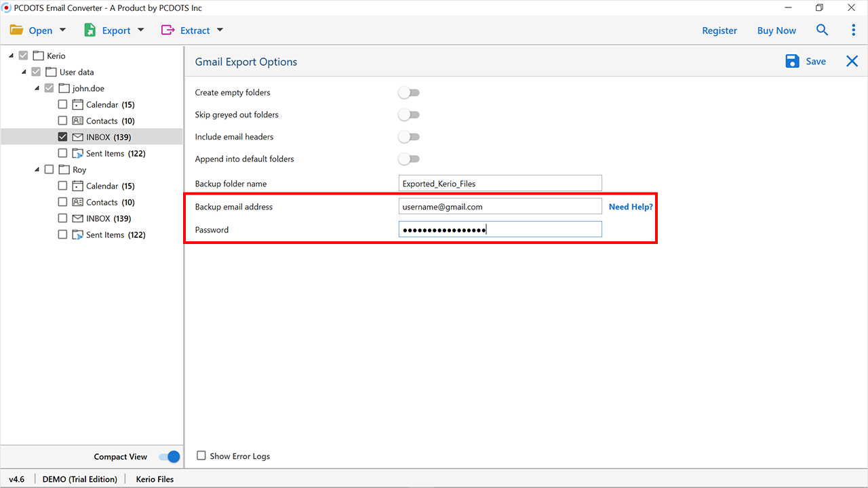The width and height of the screenshot is (868, 488).
Task: Click the User data folder icon
Action: pyautogui.click(x=51, y=72)
